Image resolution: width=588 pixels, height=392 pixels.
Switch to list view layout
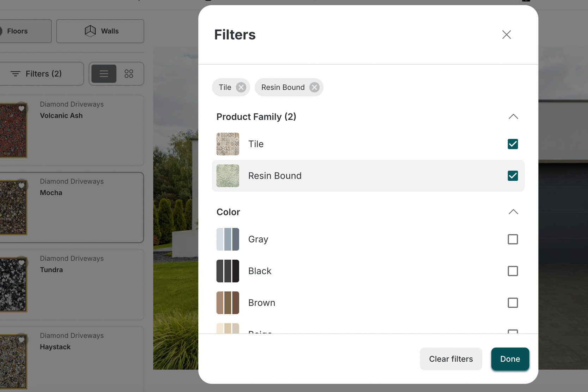coord(104,74)
